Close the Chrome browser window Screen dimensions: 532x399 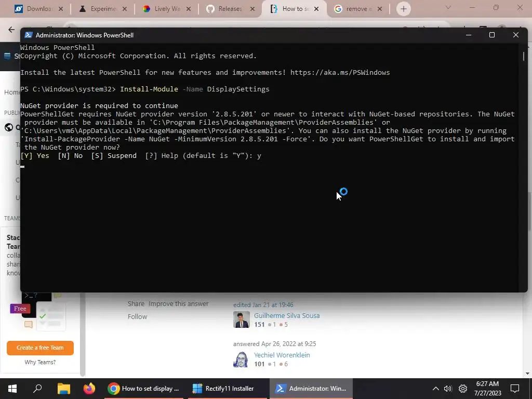point(520,7)
